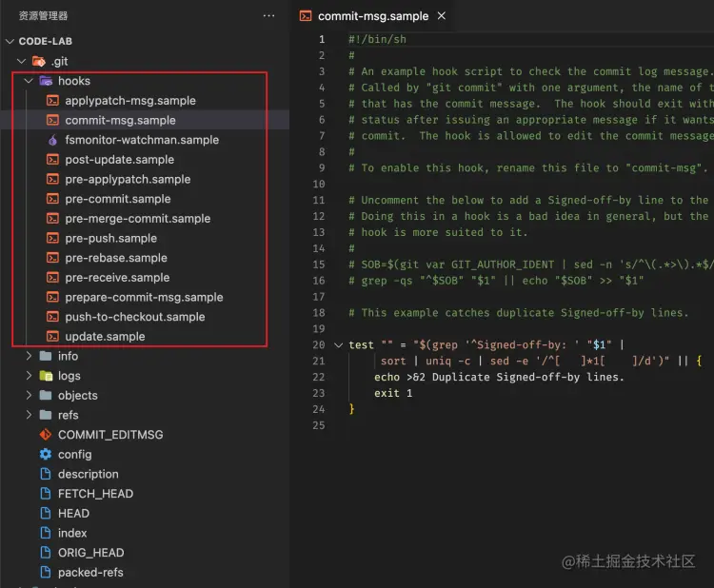The width and height of the screenshot is (714, 588).
Task: Open prepare-commit-msg.sample file
Action: click(144, 297)
